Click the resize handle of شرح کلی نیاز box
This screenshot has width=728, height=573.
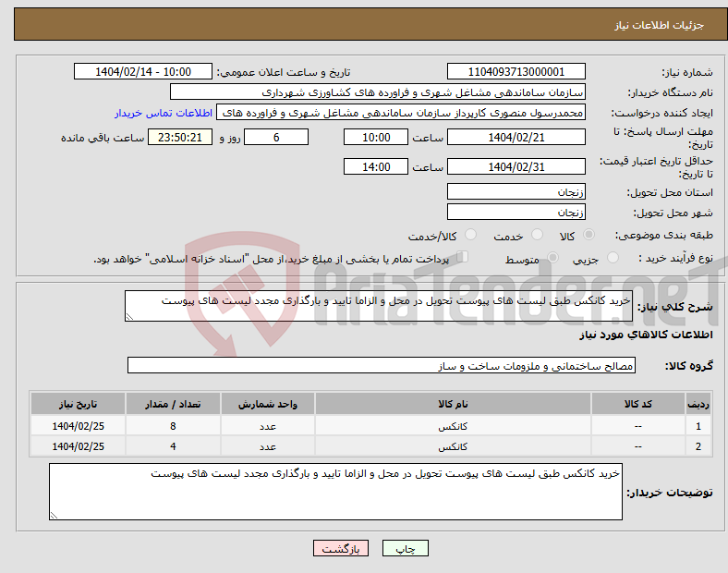(129, 317)
